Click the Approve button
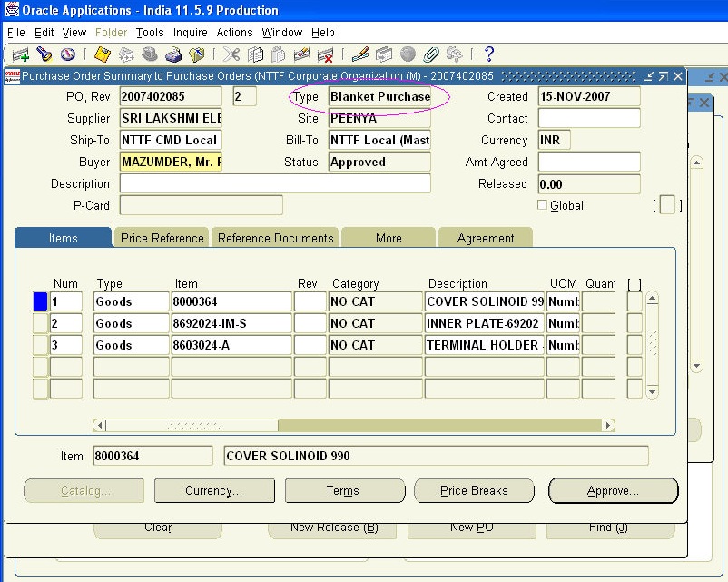 tap(613, 490)
